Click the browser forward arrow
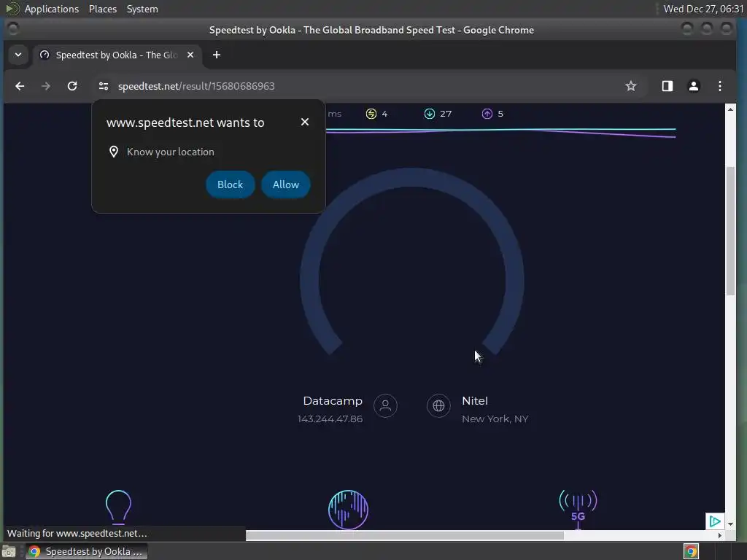 click(46, 86)
